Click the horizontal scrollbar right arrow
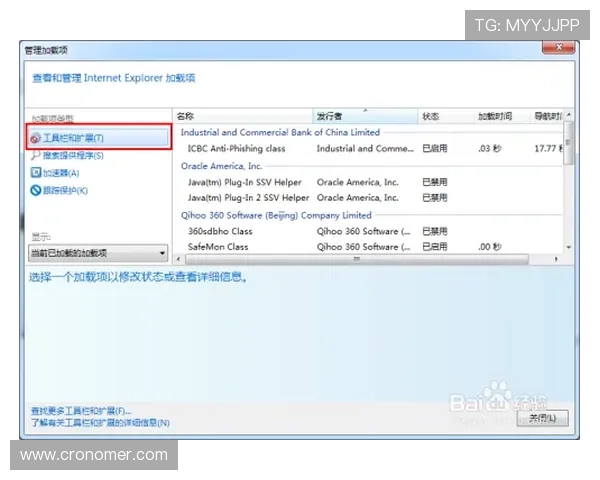The image size is (600, 480). tap(556, 259)
